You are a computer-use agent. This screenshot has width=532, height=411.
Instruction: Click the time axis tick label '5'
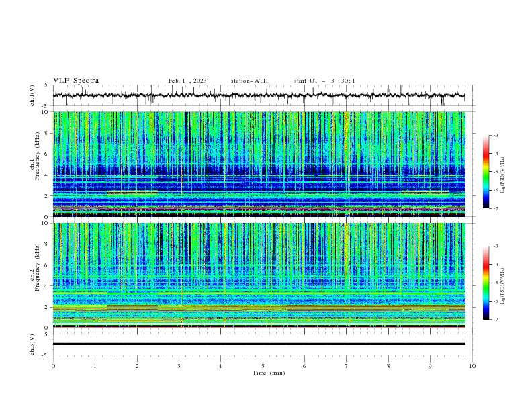263,366
